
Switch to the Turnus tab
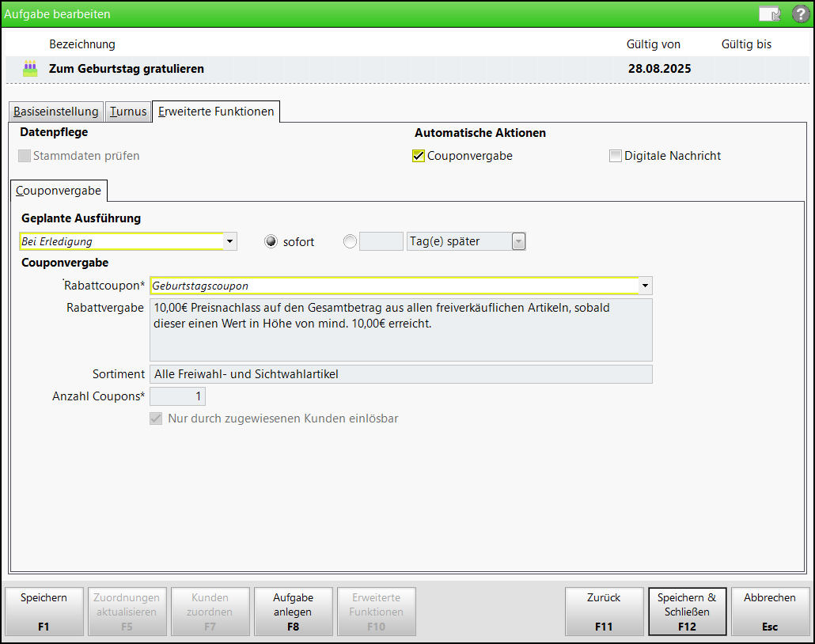pos(128,112)
